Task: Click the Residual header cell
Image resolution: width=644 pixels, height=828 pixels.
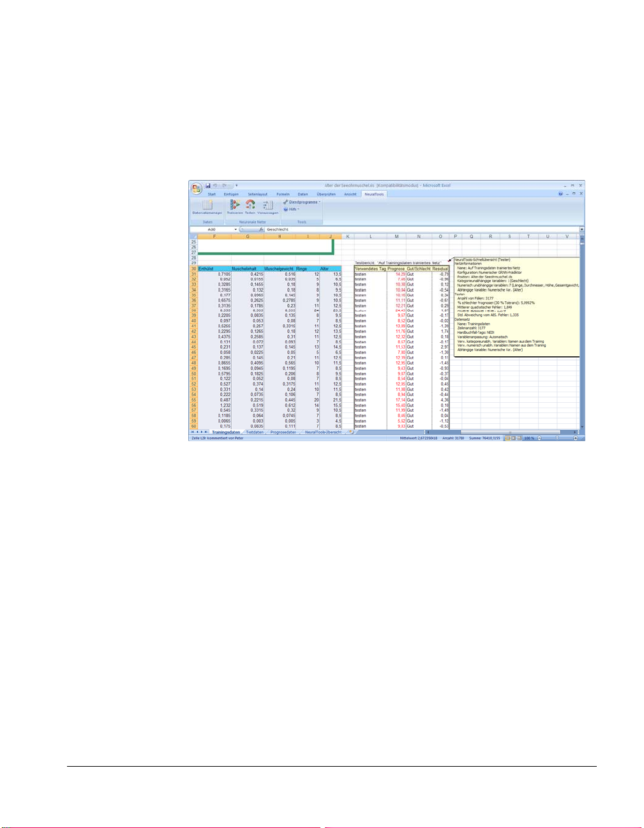Action: click(440, 269)
